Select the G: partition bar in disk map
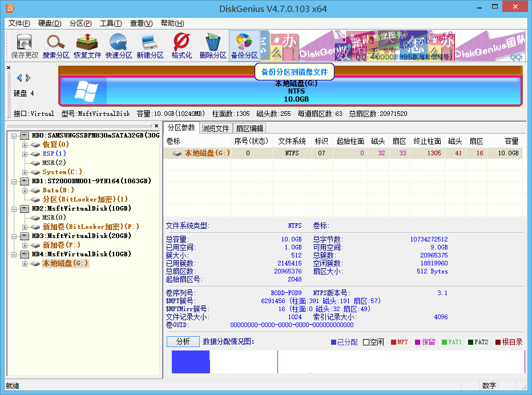The height and width of the screenshot is (395, 532). click(x=291, y=91)
